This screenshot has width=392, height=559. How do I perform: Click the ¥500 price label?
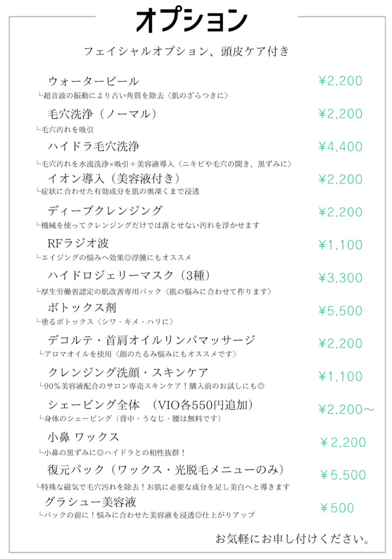click(337, 508)
